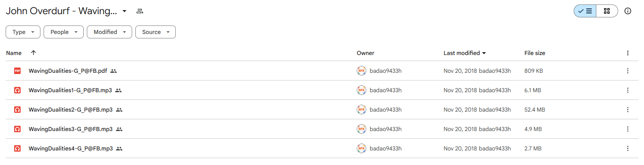Switch to list layout view
The width and height of the screenshot is (644, 165).
coord(585,11)
